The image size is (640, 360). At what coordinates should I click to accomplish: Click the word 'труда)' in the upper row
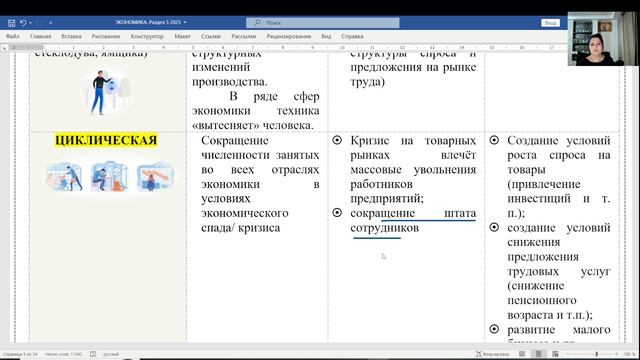(367, 82)
